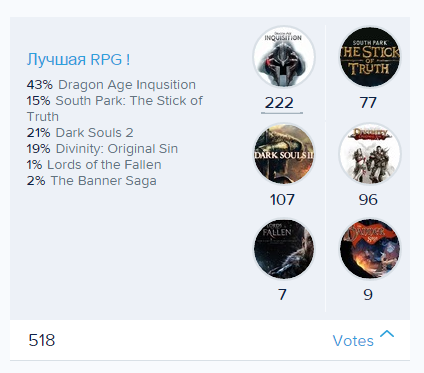Open the poll title Лучшая RPG !
Viewport: 424px width, 373px height.
(x=78, y=59)
